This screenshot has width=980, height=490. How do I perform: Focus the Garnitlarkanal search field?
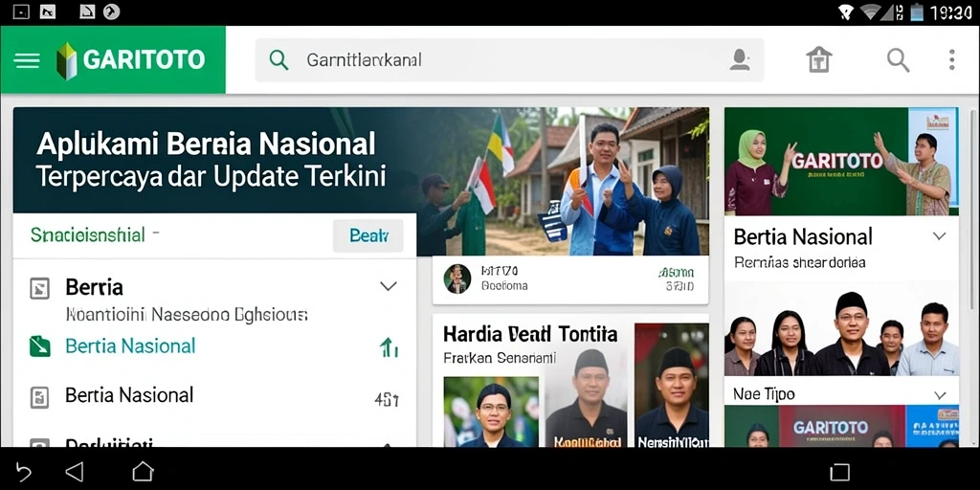[509, 60]
